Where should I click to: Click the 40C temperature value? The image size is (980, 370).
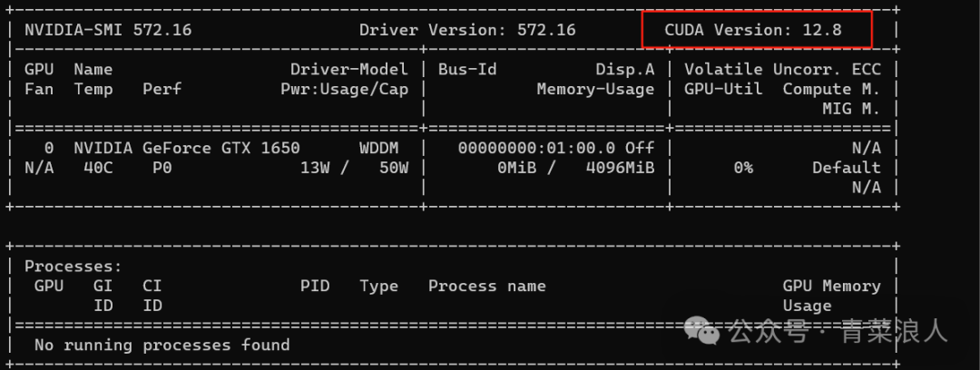pos(98,168)
